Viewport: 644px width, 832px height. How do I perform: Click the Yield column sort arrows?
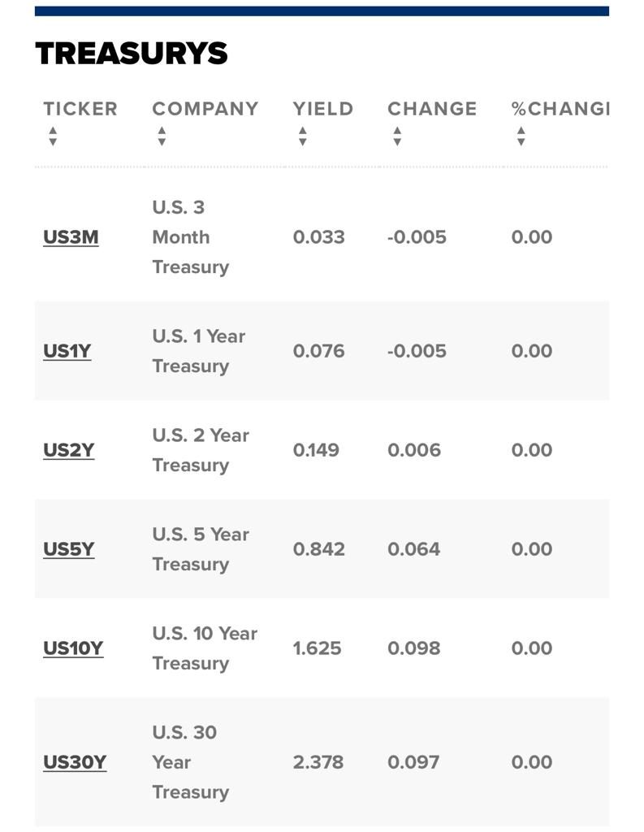(302, 136)
